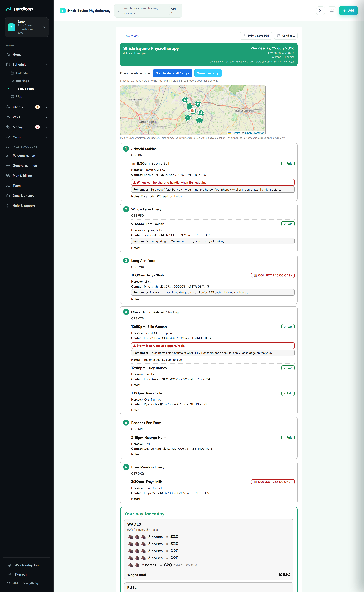Click the Team icon in sidebar
364x592 pixels.
[8, 186]
